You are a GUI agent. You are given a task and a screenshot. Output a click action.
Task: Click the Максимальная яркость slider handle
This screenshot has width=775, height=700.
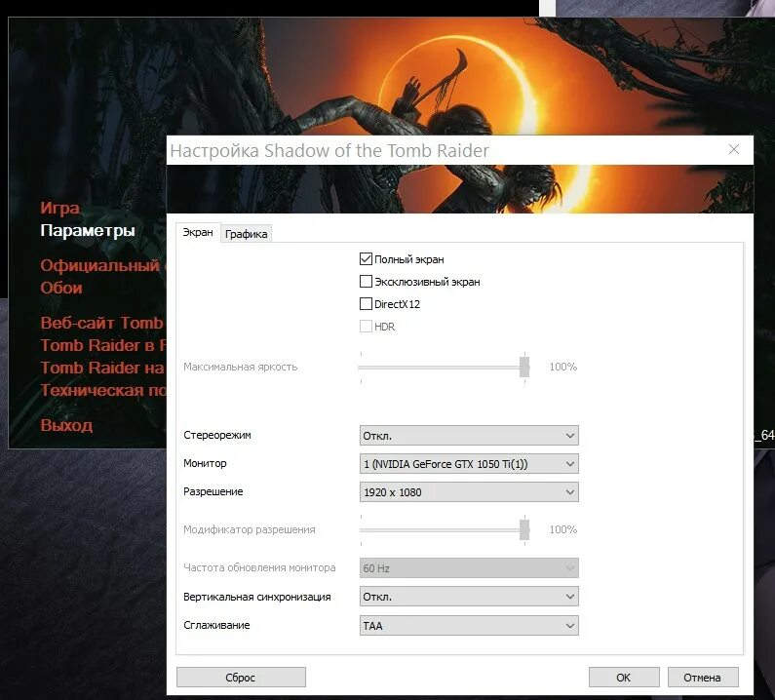pos(524,367)
